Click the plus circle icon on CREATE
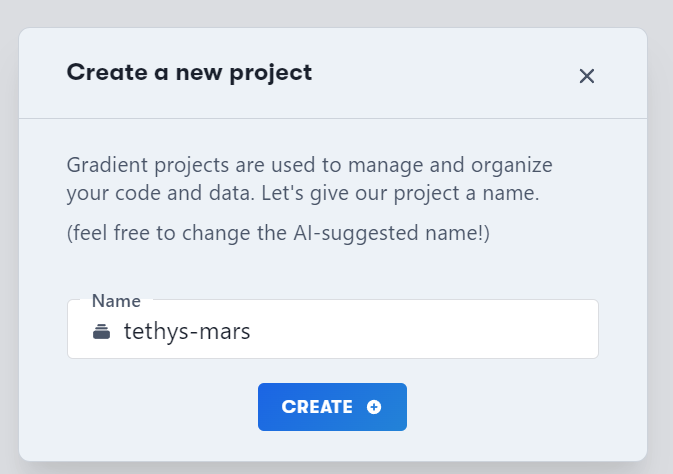Image resolution: width=673 pixels, height=474 pixels. pos(374,407)
